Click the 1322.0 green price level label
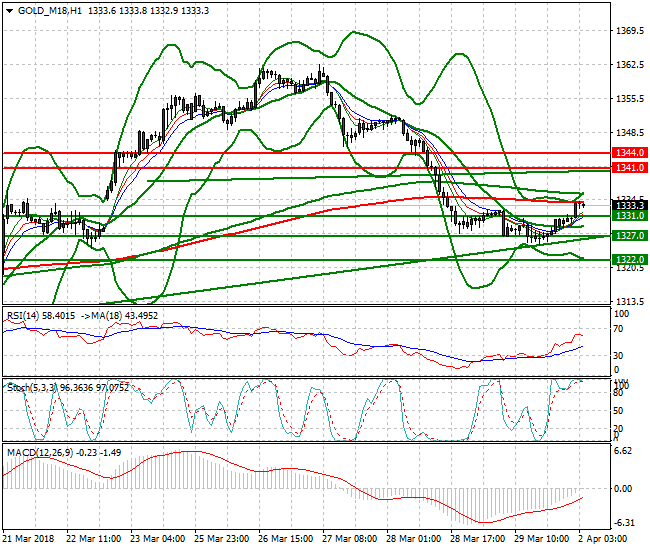 pos(630,259)
